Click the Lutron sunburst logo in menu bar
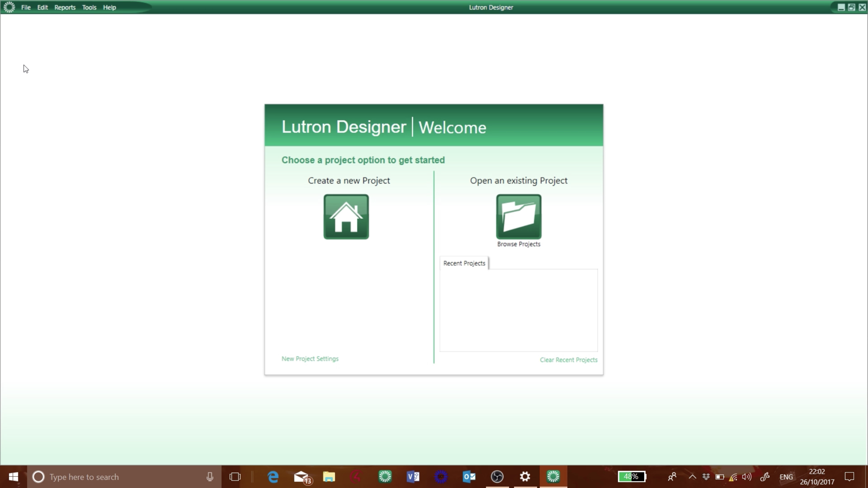868x488 pixels. 9,7
